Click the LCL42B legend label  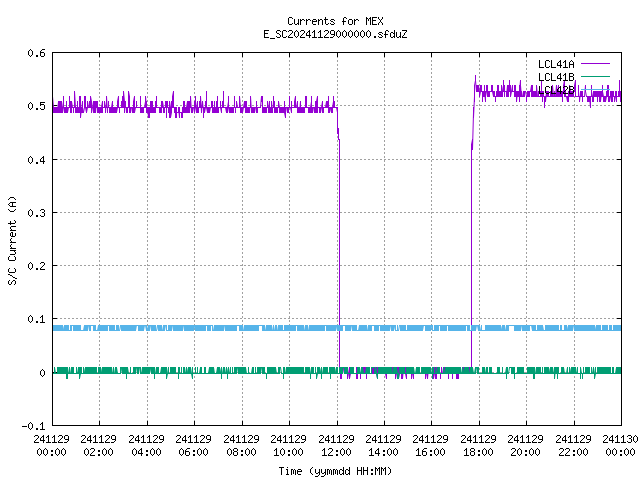tap(556, 90)
